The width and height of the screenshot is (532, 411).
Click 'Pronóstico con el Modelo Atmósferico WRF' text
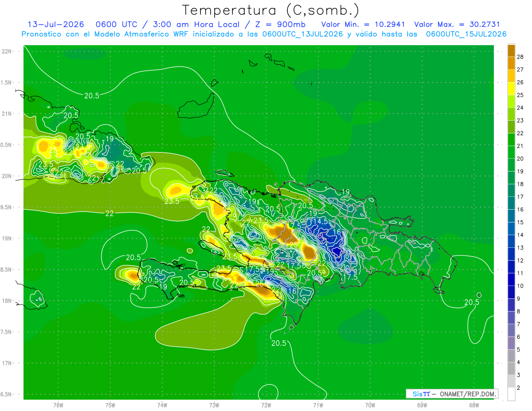[x=106, y=34]
